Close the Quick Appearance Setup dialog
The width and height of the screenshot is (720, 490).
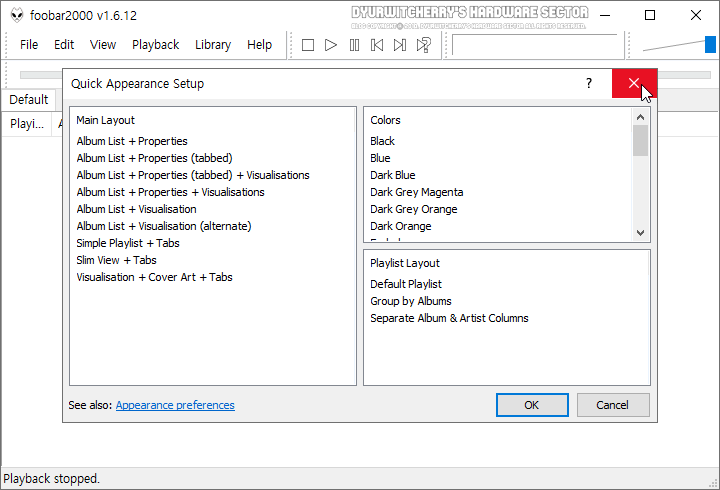pyautogui.click(x=634, y=83)
